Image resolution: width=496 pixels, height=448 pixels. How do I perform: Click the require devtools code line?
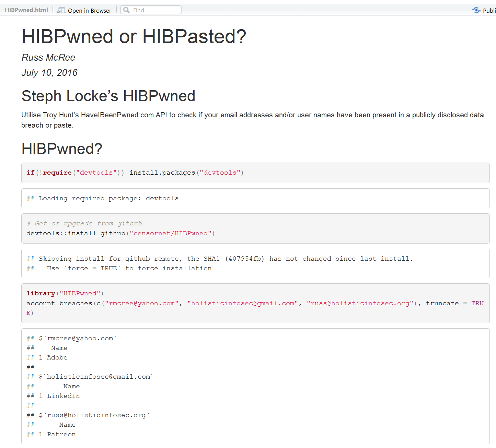click(x=135, y=173)
